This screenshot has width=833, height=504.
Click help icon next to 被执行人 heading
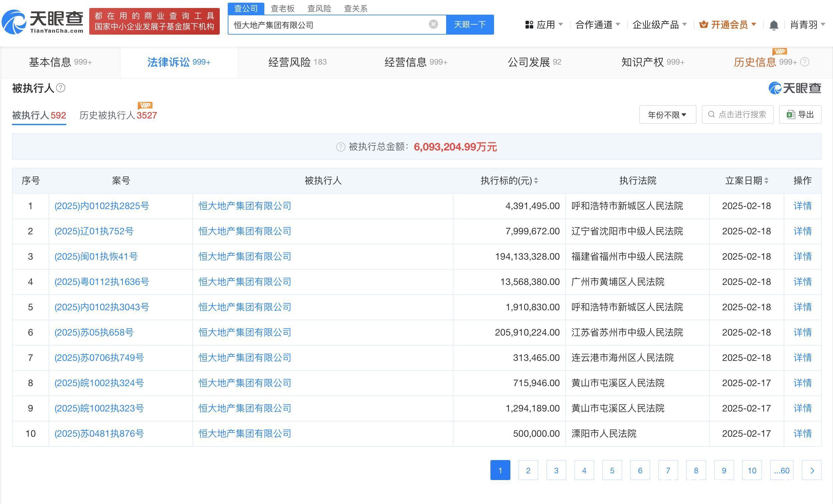pyautogui.click(x=61, y=88)
